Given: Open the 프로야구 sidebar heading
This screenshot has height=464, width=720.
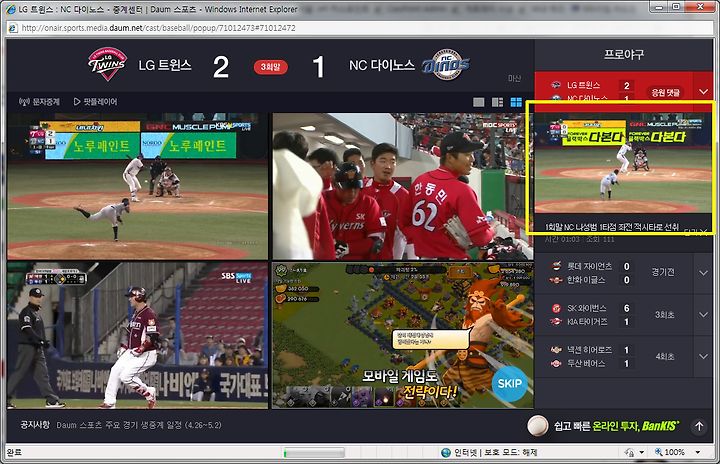Looking at the screenshot, I should click(x=624, y=55).
